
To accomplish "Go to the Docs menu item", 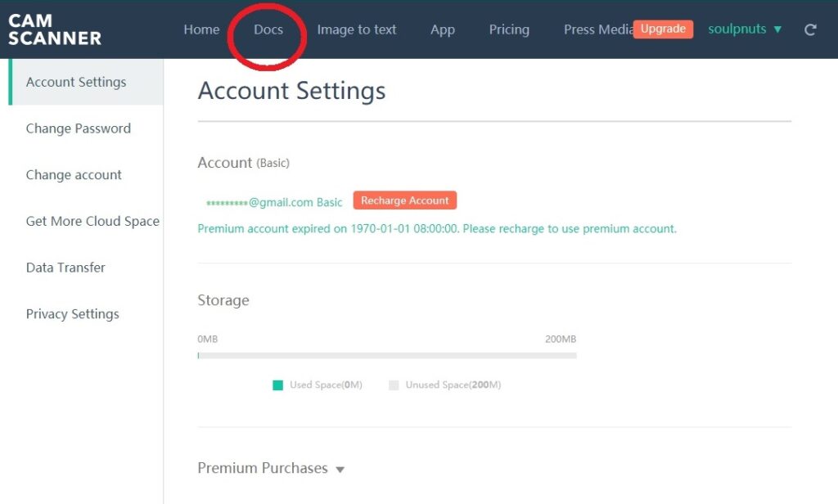I will coord(268,29).
